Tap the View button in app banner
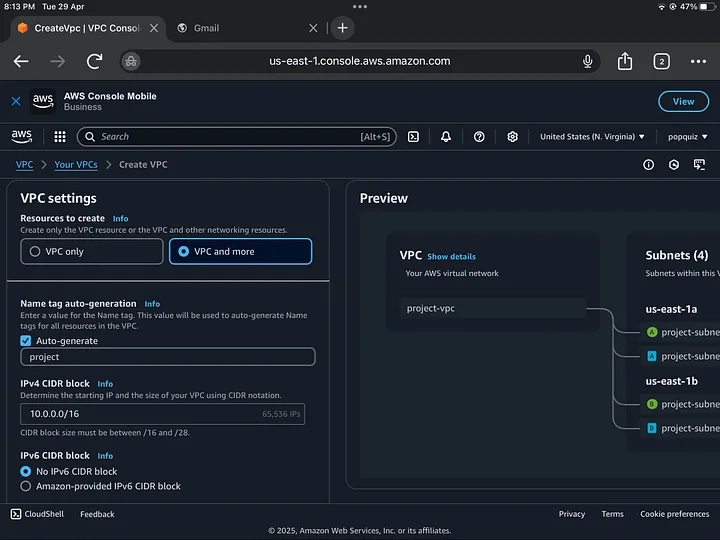720x540 pixels. click(683, 101)
